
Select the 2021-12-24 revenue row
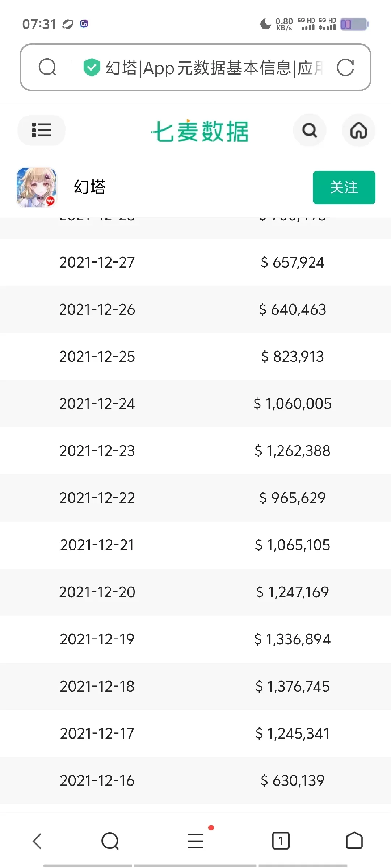[195, 404]
